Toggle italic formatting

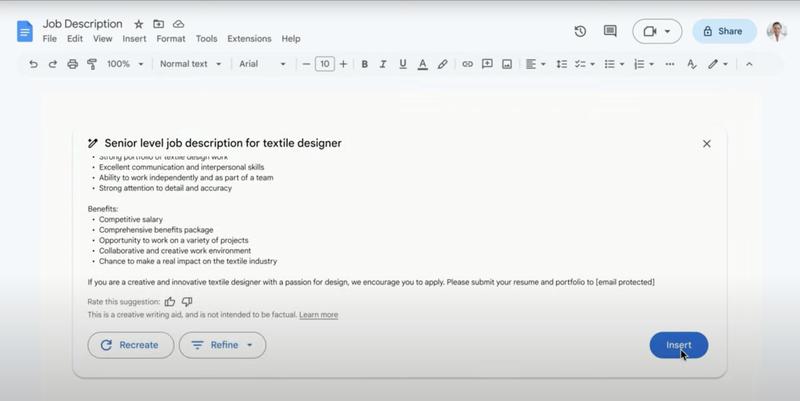[x=384, y=64]
